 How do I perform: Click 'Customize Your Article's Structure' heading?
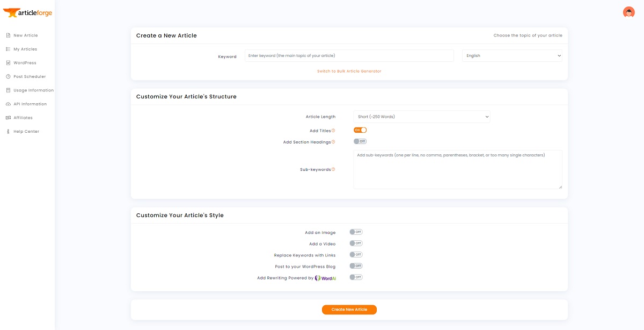[186, 97]
